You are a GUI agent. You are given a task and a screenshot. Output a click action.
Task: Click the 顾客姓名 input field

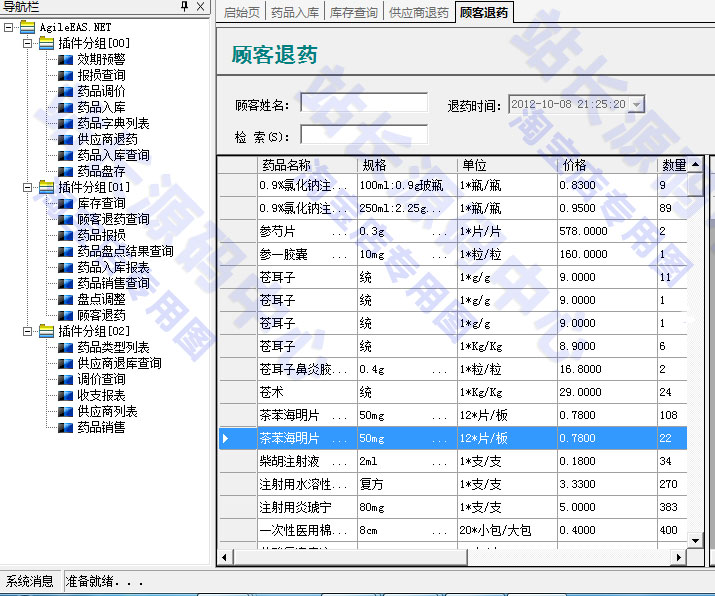tap(364, 103)
